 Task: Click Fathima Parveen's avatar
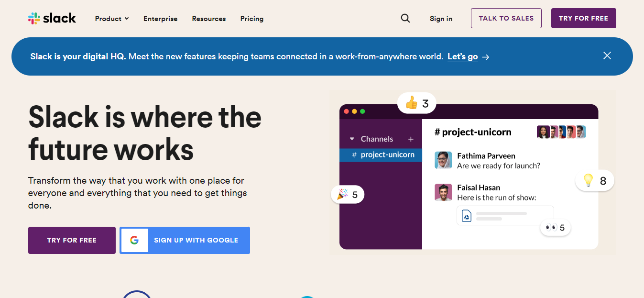click(x=443, y=160)
